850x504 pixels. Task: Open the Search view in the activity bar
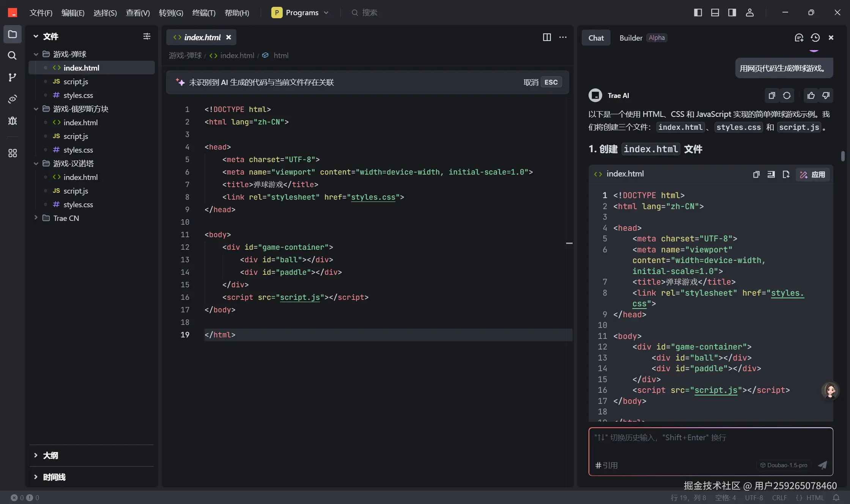[12, 56]
